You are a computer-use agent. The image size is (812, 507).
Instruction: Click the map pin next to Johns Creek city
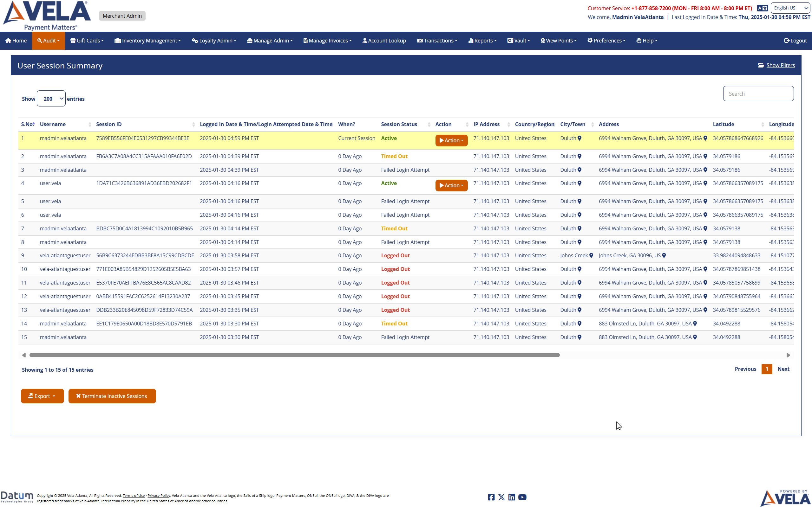[x=591, y=255]
